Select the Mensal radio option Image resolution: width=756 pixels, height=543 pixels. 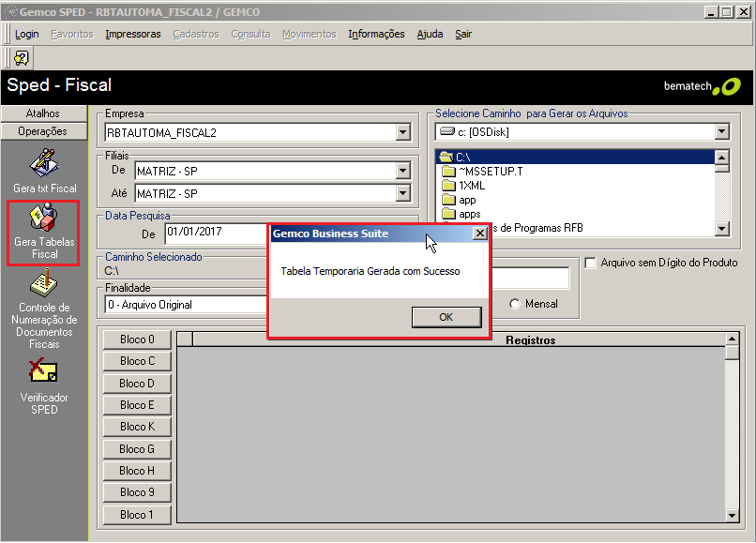click(x=515, y=304)
